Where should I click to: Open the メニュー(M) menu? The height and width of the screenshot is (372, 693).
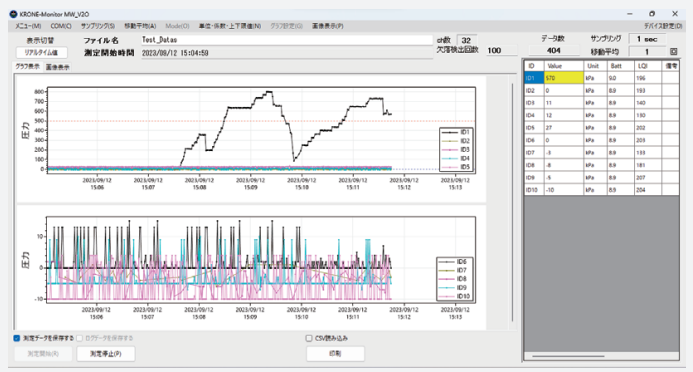click(28, 26)
